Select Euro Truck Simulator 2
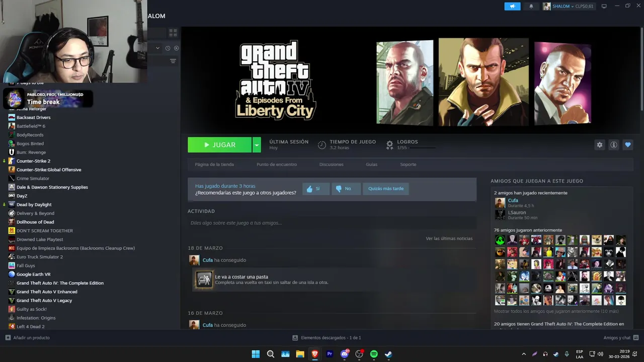 pyautogui.click(x=40, y=257)
